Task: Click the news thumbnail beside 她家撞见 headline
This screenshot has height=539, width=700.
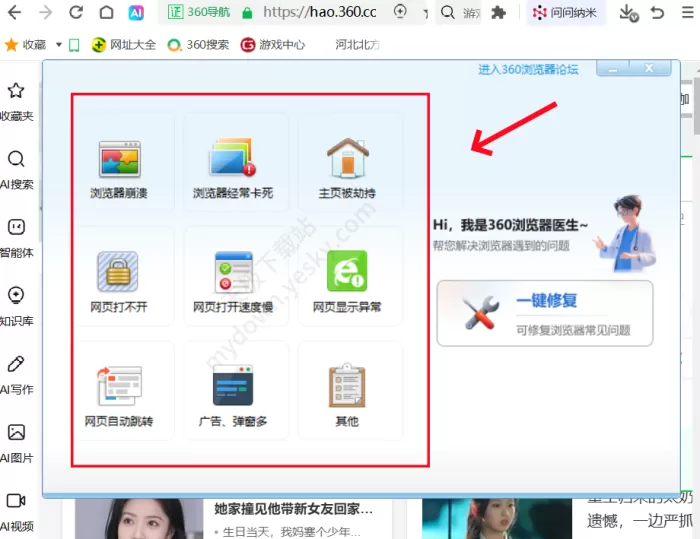Action: [139, 519]
